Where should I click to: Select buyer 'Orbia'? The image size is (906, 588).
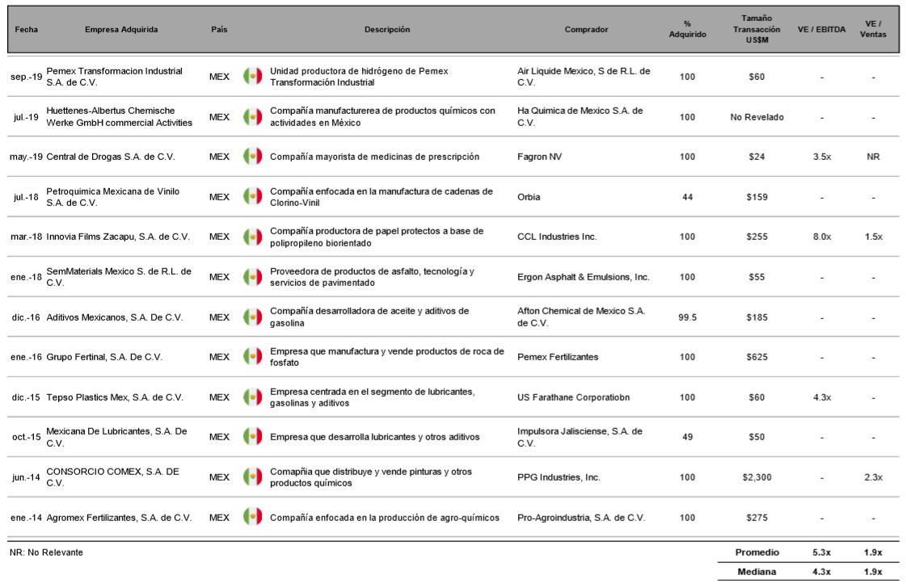point(529,197)
